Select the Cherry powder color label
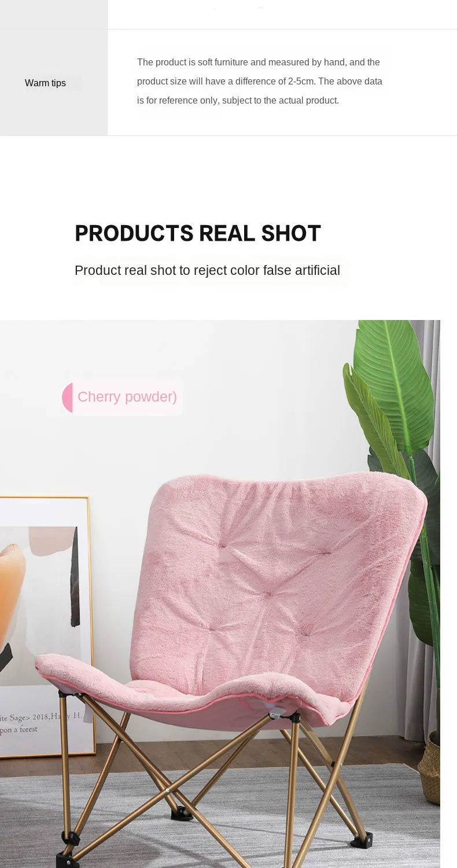 point(127,397)
